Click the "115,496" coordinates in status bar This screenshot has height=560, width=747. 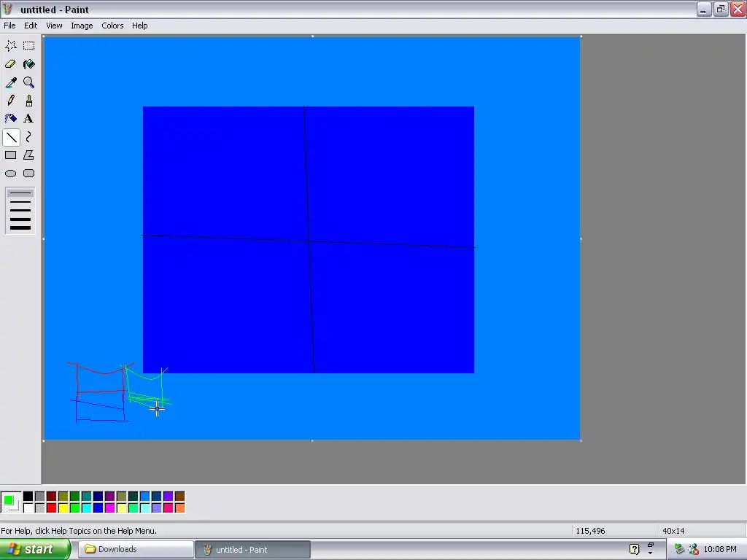[x=590, y=531]
